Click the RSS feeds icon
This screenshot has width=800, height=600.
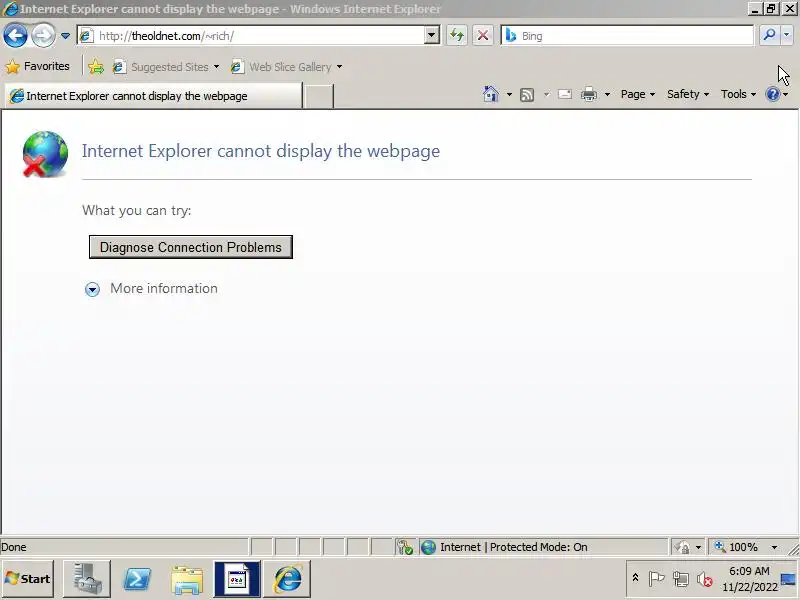point(527,94)
